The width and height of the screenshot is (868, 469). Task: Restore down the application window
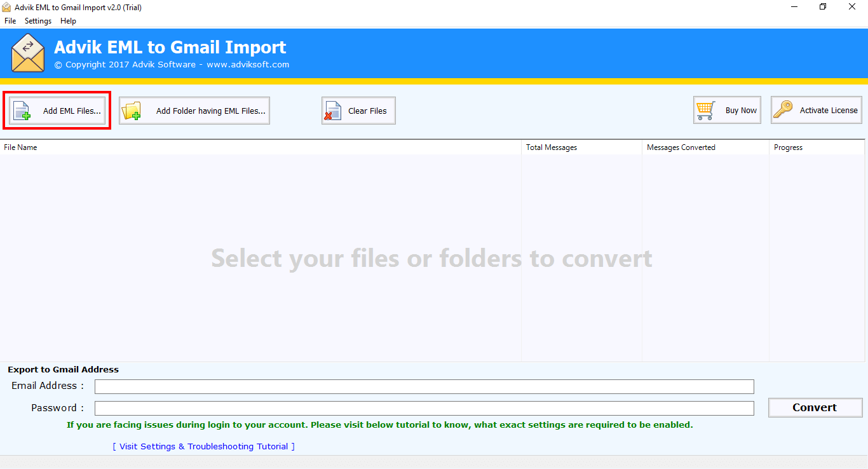pyautogui.click(x=823, y=7)
